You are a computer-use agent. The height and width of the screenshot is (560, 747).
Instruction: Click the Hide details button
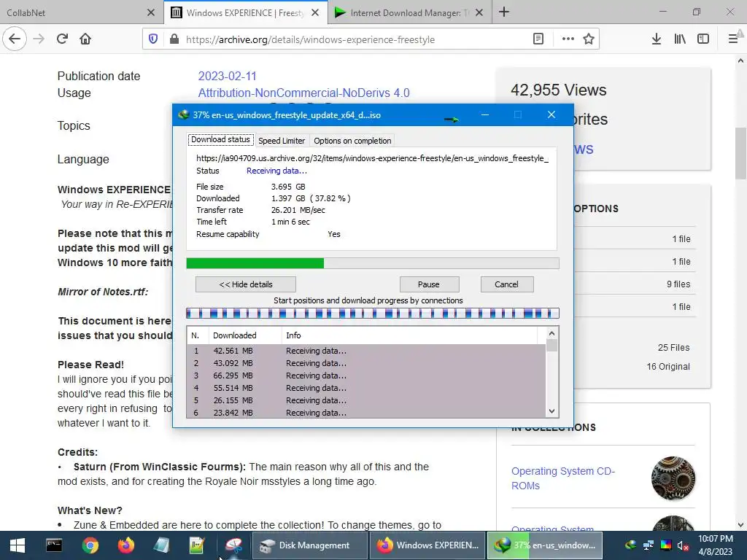(x=246, y=284)
